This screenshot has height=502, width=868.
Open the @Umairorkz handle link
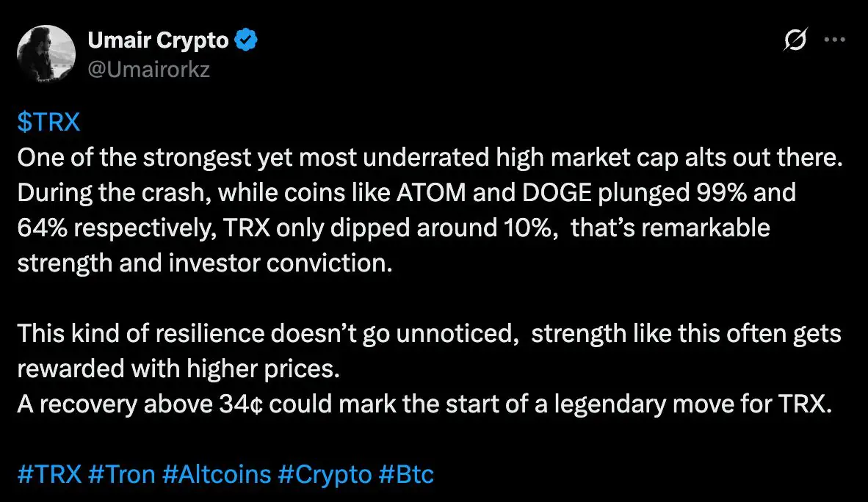click(x=149, y=70)
